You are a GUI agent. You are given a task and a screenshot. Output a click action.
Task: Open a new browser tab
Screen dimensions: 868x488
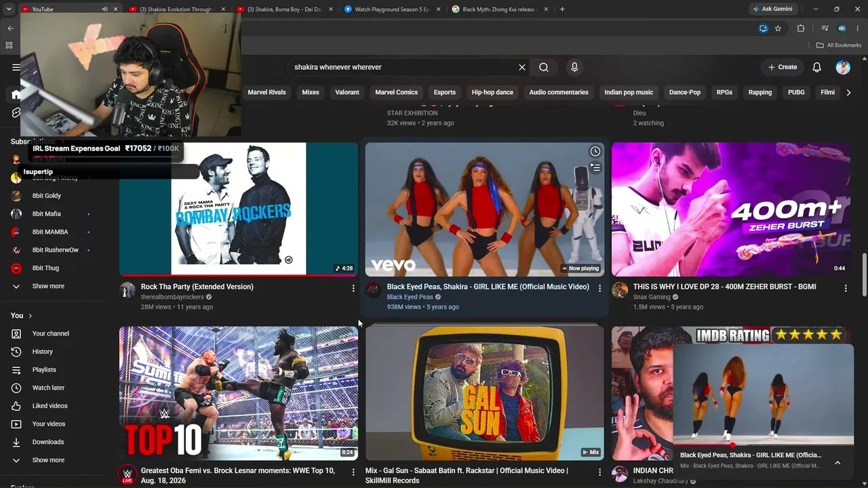[562, 9]
